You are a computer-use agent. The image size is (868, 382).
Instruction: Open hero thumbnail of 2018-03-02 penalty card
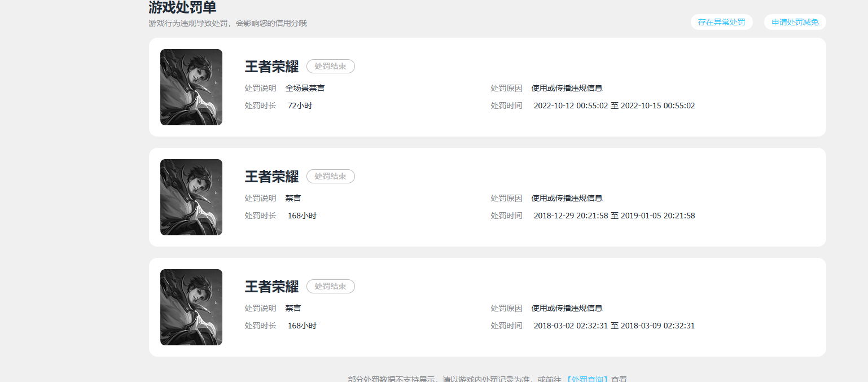[191, 307]
